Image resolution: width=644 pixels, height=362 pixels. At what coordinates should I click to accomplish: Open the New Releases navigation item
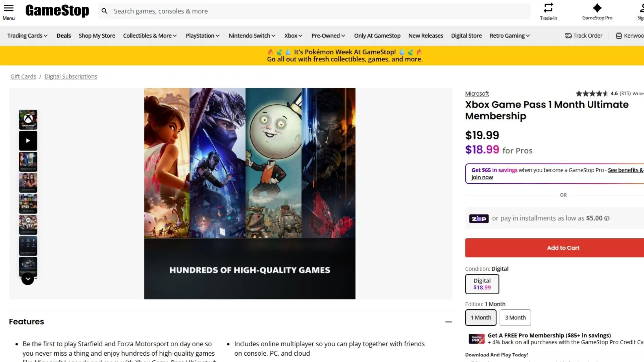pos(425,36)
